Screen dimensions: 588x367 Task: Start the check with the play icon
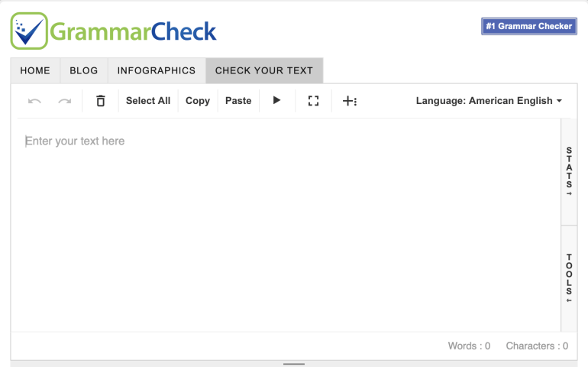coord(276,100)
